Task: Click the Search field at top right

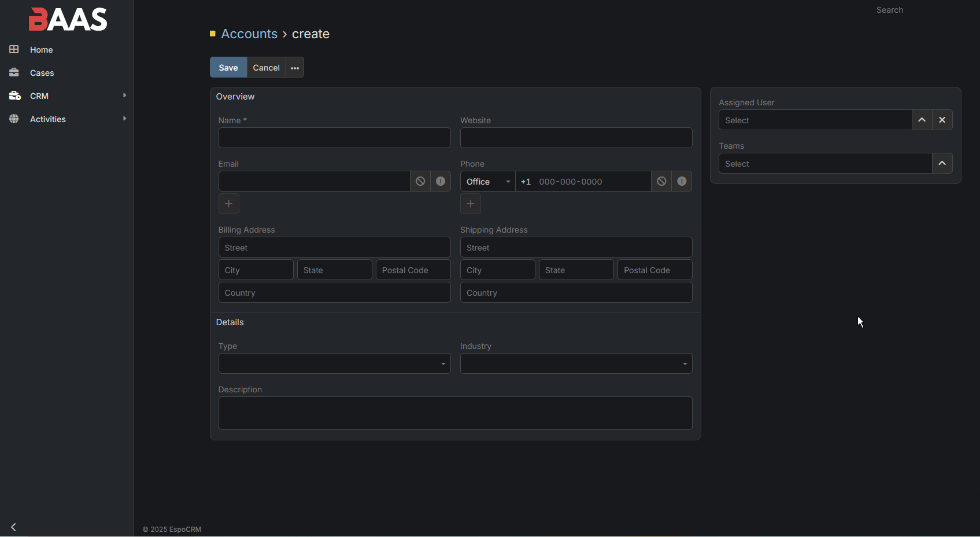Action: (890, 10)
